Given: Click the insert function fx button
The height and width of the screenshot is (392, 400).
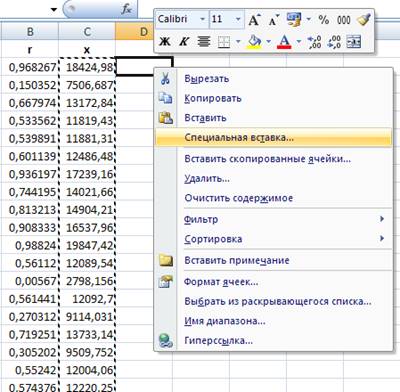Looking at the screenshot, I should click(x=127, y=9).
